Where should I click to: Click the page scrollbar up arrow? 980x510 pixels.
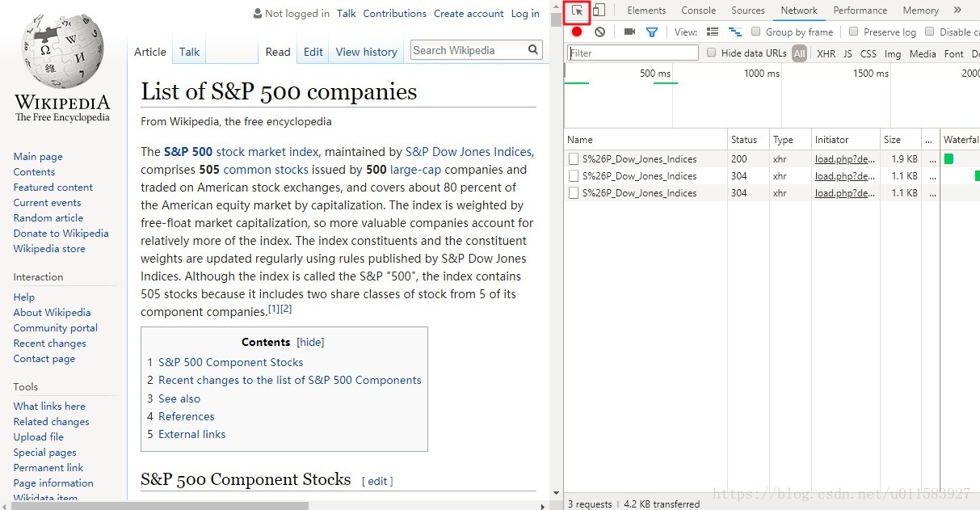pyautogui.click(x=556, y=6)
